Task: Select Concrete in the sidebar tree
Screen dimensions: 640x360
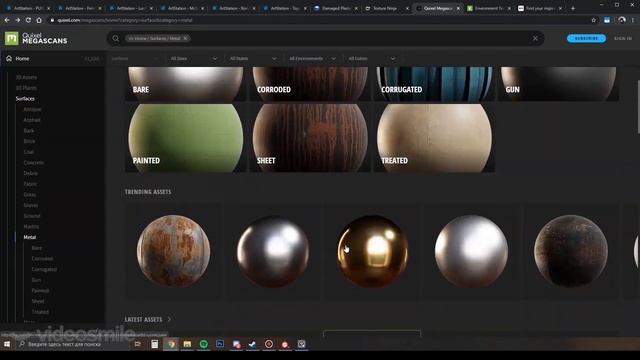Action: 33,162
